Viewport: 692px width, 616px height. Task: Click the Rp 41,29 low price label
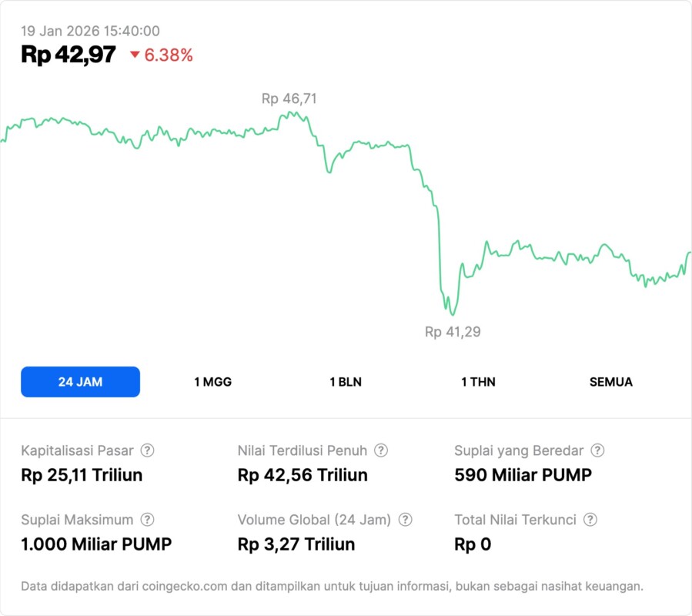[453, 332]
